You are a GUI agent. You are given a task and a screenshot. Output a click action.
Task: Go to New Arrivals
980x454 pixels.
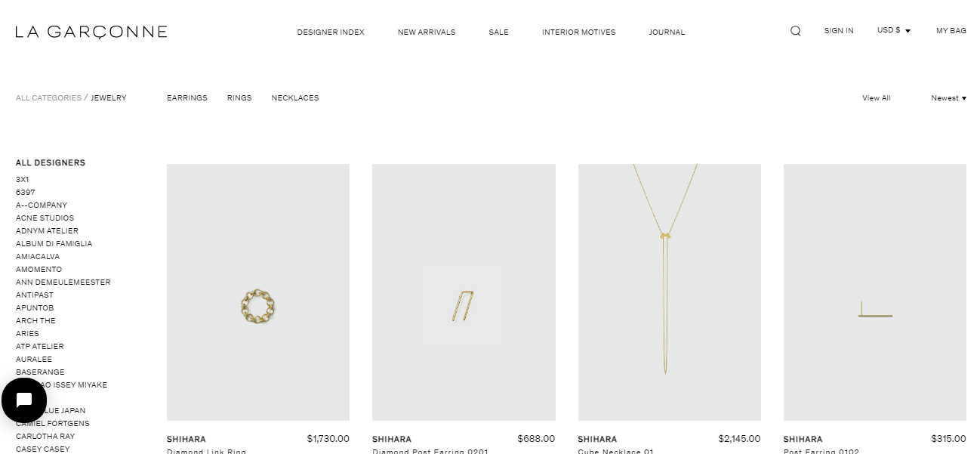point(427,32)
